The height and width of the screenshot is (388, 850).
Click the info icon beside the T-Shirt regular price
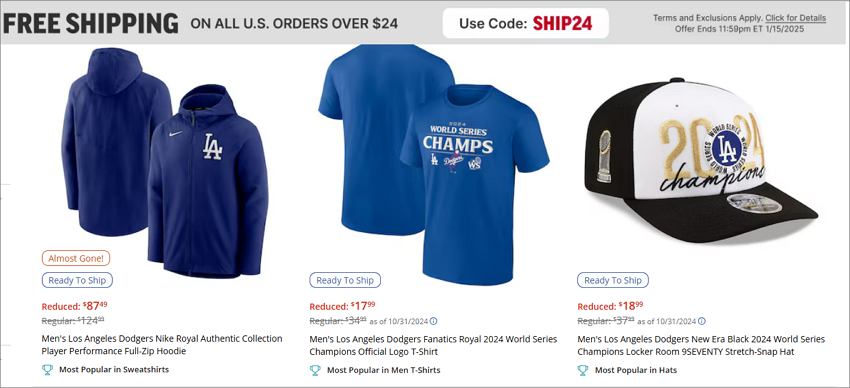(434, 321)
